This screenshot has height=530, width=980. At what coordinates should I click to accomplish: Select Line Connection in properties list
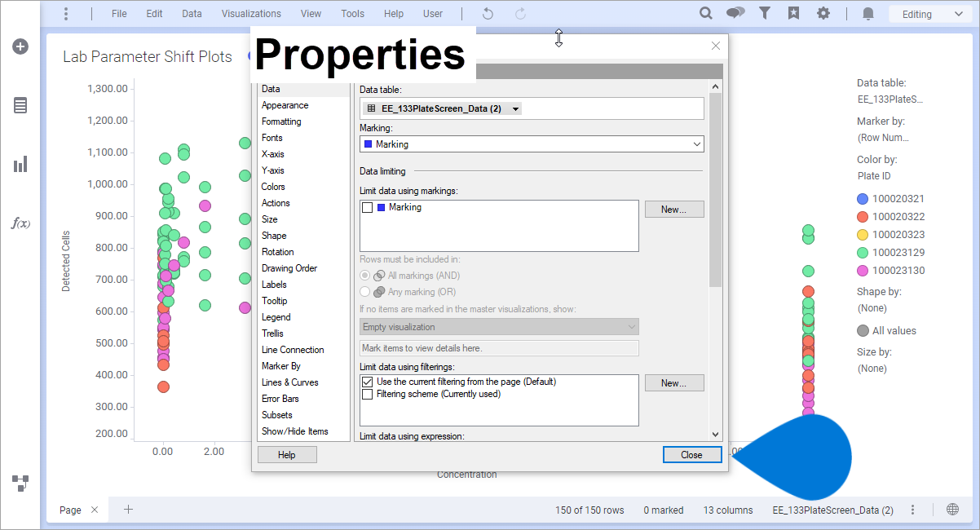coord(293,350)
